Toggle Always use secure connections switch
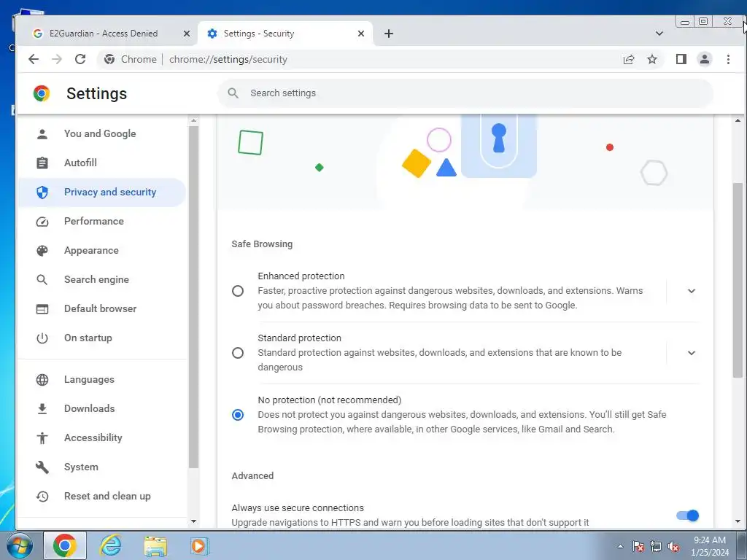This screenshot has width=747, height=560. click(687, 516)
